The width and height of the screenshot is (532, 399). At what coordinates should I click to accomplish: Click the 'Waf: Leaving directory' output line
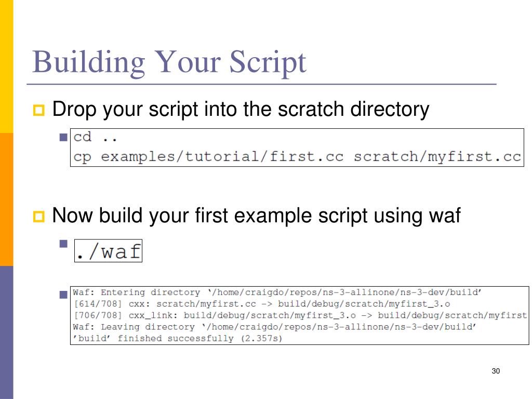point(274,327)
